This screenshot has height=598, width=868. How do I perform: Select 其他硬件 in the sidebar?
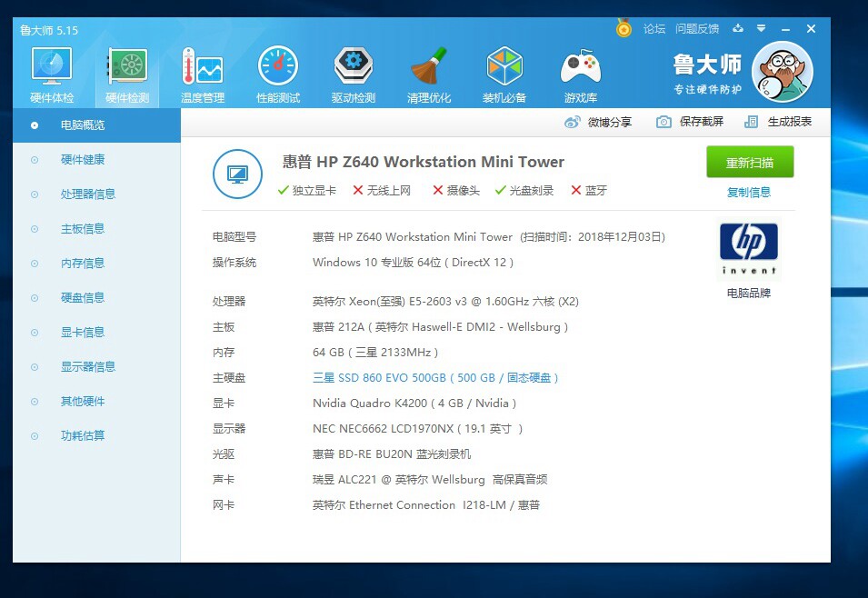97,401
